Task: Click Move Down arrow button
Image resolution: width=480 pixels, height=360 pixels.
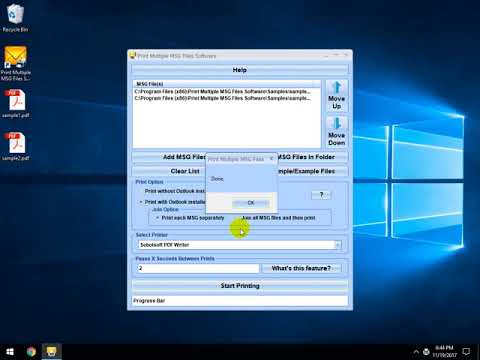Action: (336, 132)
